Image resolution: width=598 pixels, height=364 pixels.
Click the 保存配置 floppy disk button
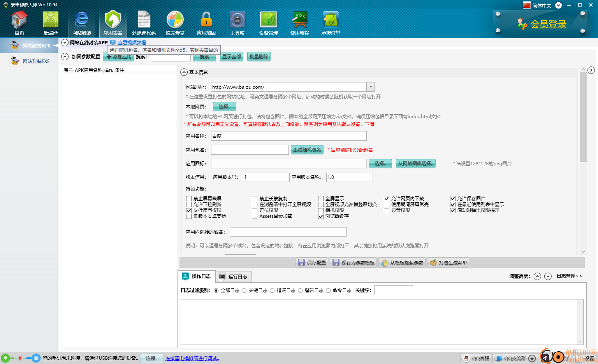pos(311,262)
